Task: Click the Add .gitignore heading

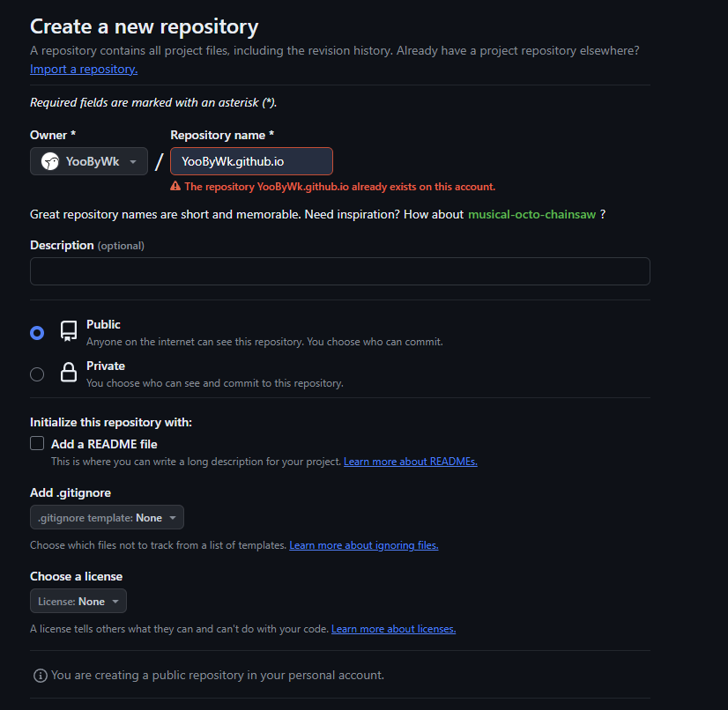Action: [x=71, y=492]
